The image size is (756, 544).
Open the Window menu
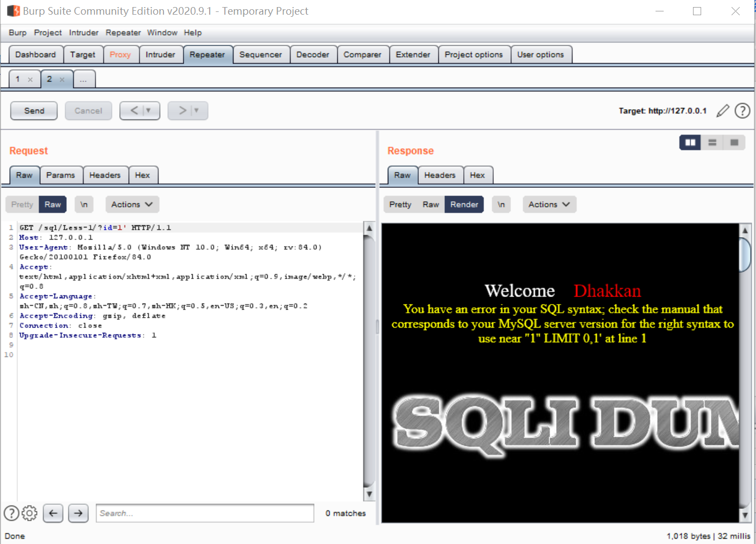(x=162, y=33)
